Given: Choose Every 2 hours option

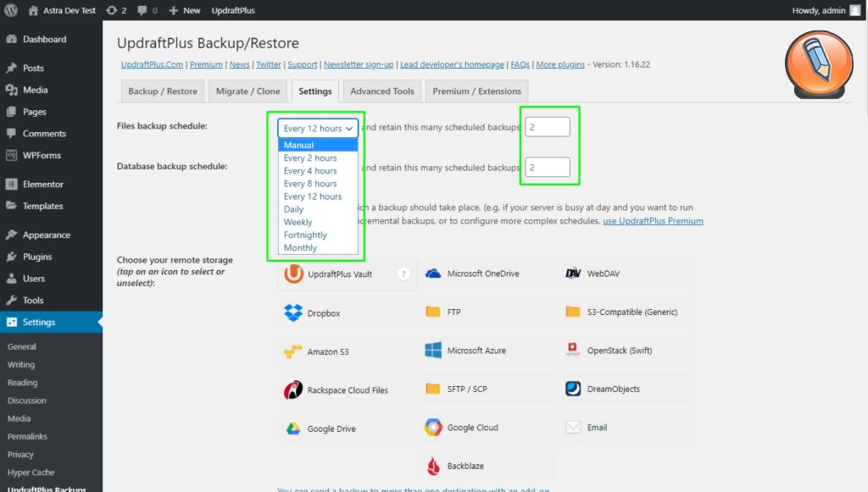Looking at the screenshot, I should pyautogui.click(x=318, y=158).
